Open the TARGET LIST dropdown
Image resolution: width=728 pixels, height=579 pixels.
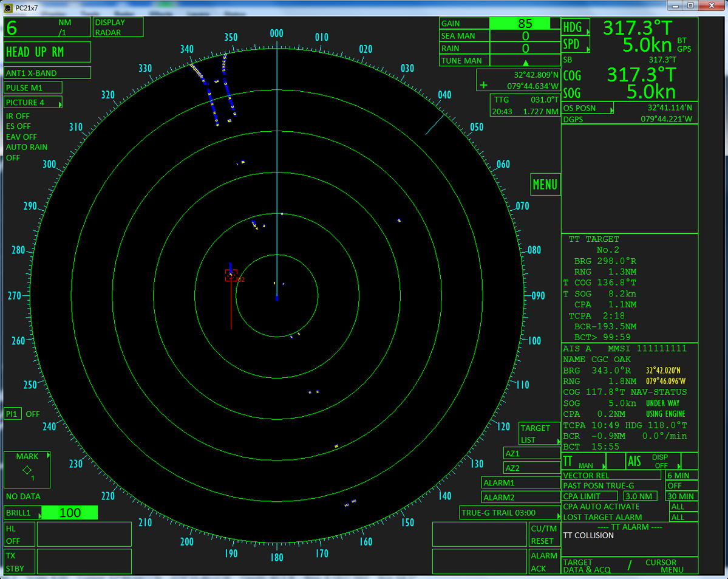pyautogui.click(x=540, y=434)
